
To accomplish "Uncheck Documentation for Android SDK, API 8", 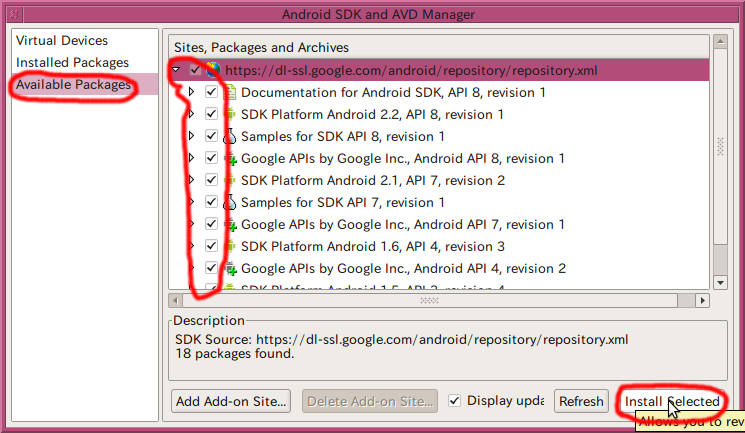I will pyautogui.click(x=211, y=92).
